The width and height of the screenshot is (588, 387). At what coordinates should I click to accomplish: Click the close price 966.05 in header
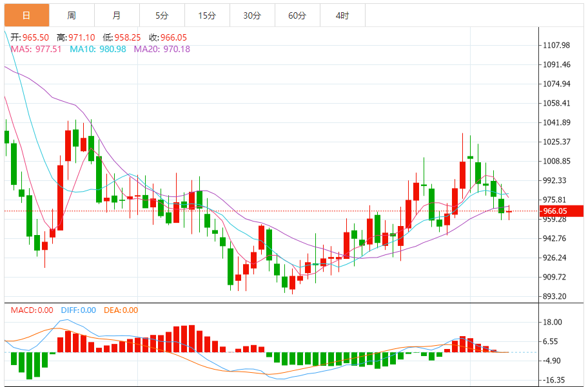[173, 37]
